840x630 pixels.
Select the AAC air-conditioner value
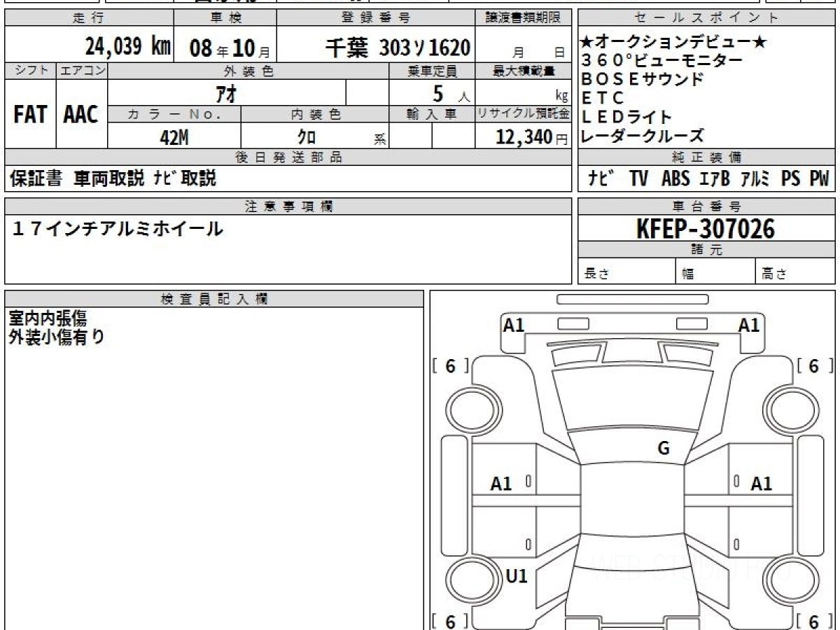click(81, 115)
